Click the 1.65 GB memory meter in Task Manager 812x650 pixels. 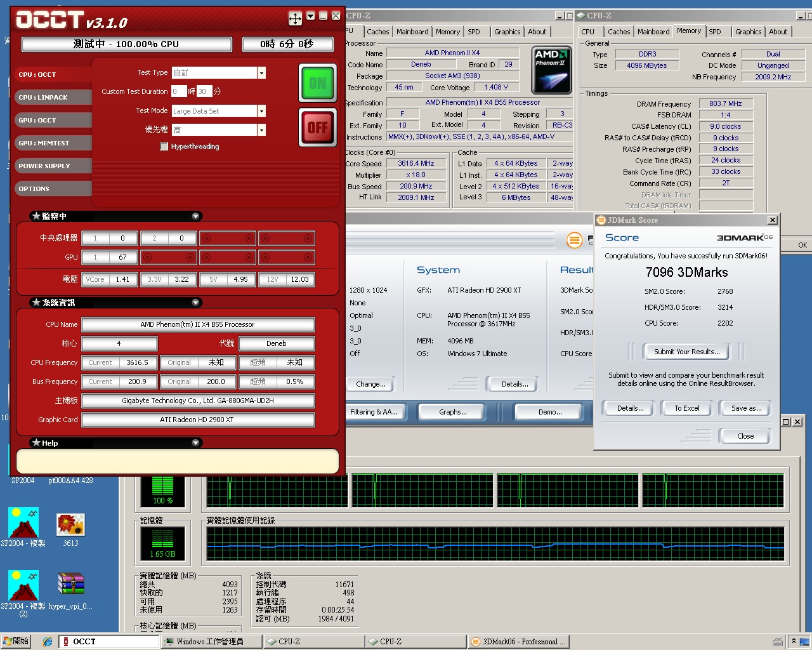point(162,543)
